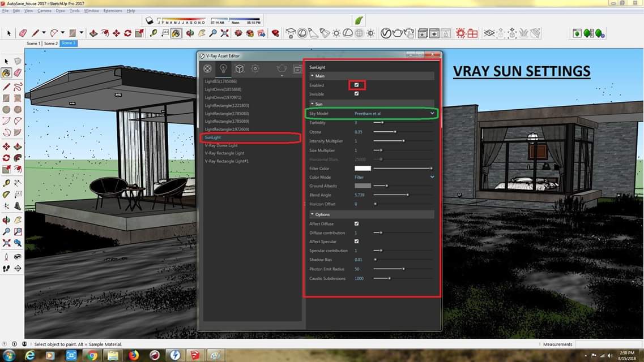644x362 pixels.
Task: Open the Materials tab in Asset Editor
Action: 207,69
